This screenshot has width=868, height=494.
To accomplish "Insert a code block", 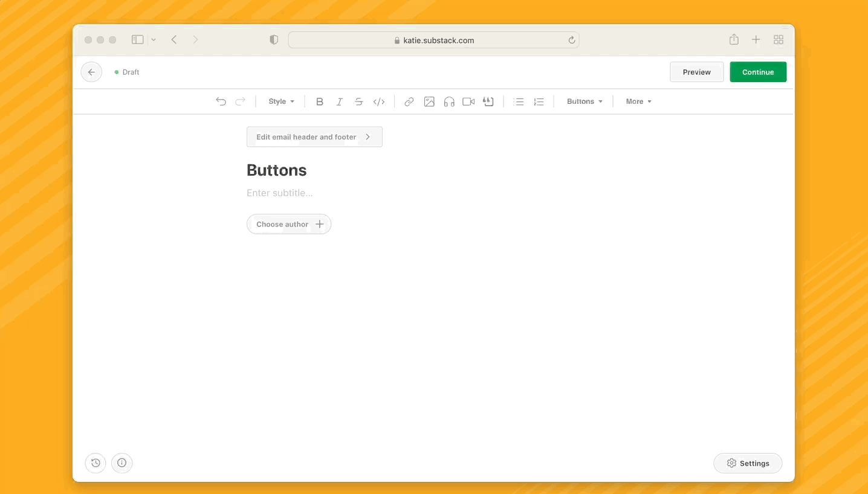I will point(379,101).
